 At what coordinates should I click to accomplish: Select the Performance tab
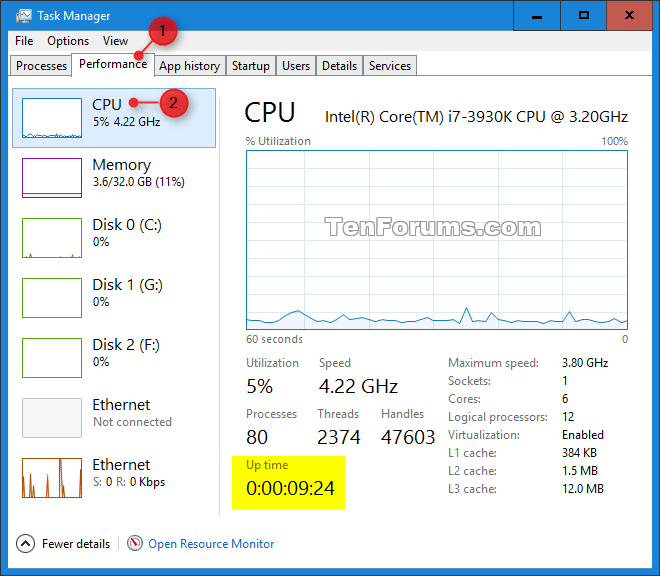tap(113, 64)
